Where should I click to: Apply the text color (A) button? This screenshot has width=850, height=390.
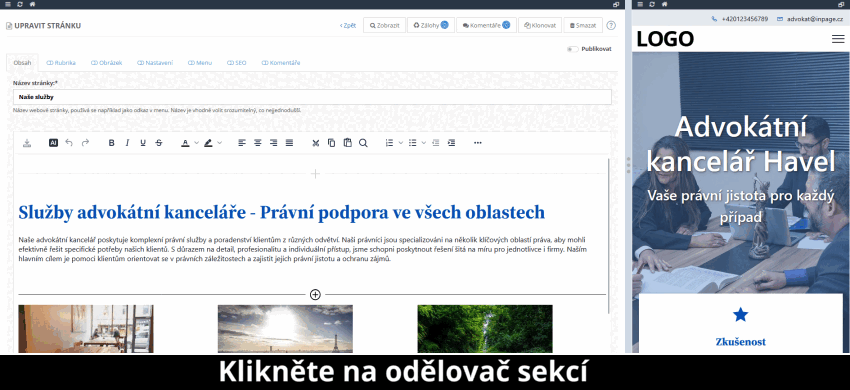click(x=185, y=143)
